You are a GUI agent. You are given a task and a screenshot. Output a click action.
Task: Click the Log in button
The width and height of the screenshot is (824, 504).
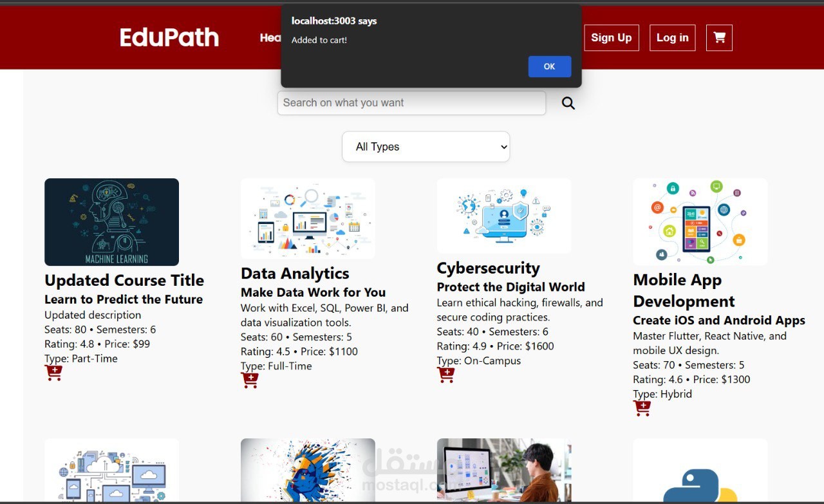(672, 37)
